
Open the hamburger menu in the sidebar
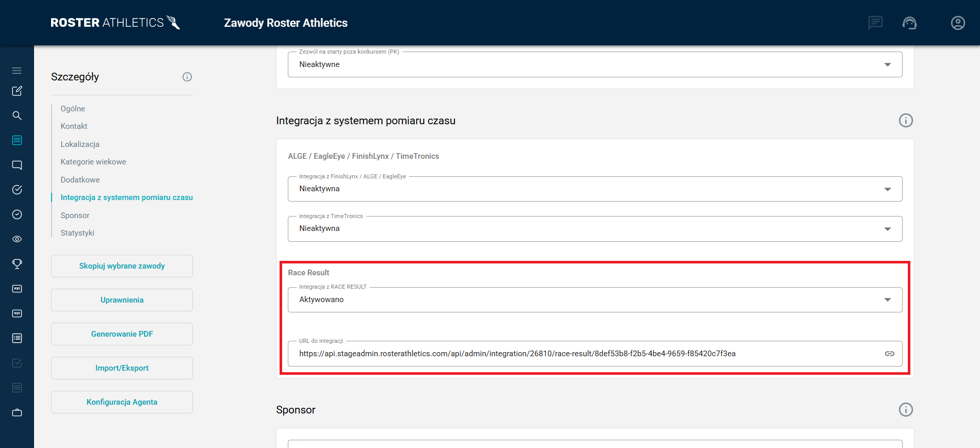click(x=17, y=71)
